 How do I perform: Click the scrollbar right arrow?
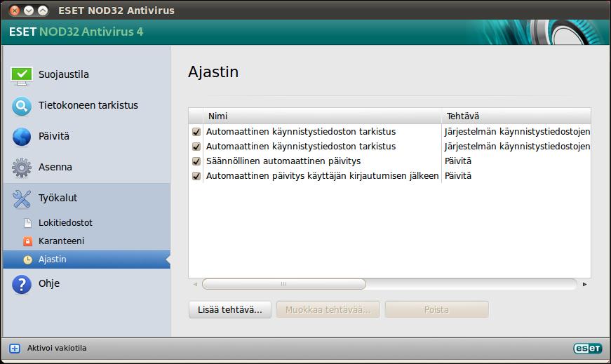tap(584, 284)
